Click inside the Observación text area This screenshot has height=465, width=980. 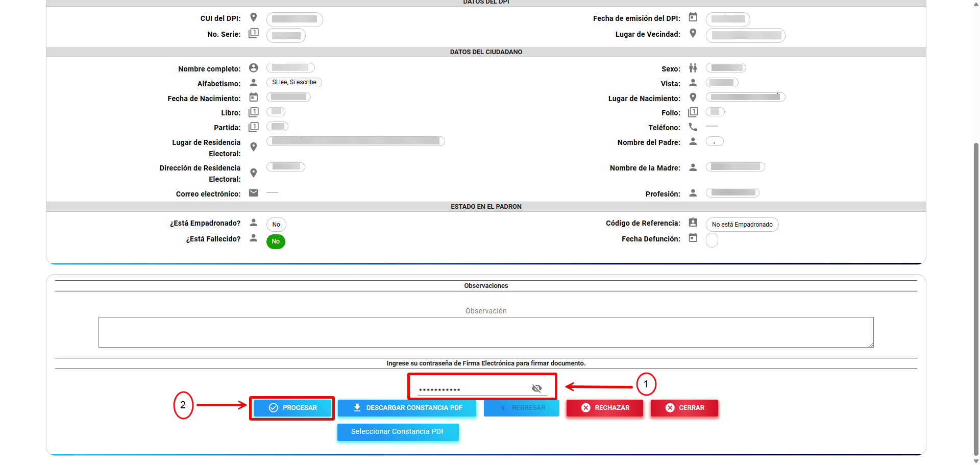click(x=485, y=332)
